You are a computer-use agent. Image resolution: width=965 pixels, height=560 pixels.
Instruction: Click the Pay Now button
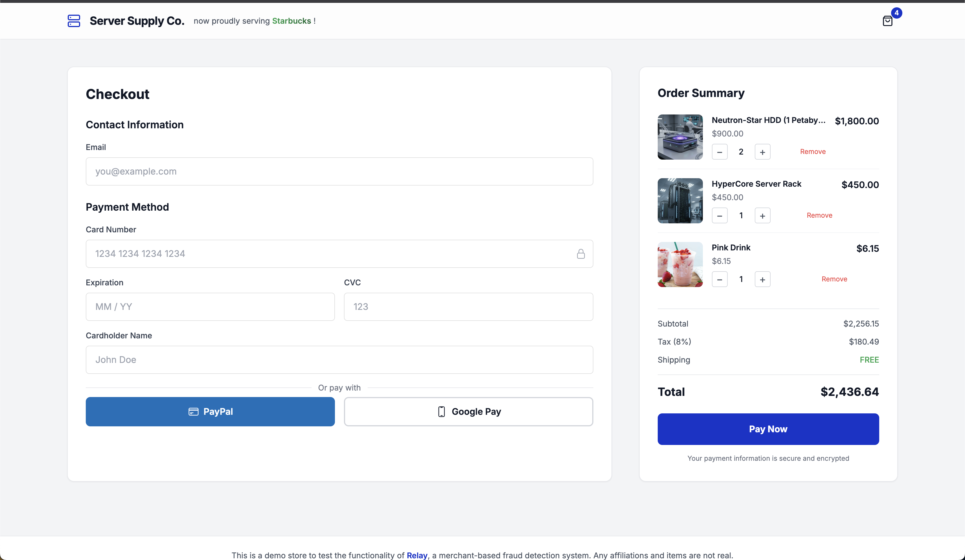(768, 429)
